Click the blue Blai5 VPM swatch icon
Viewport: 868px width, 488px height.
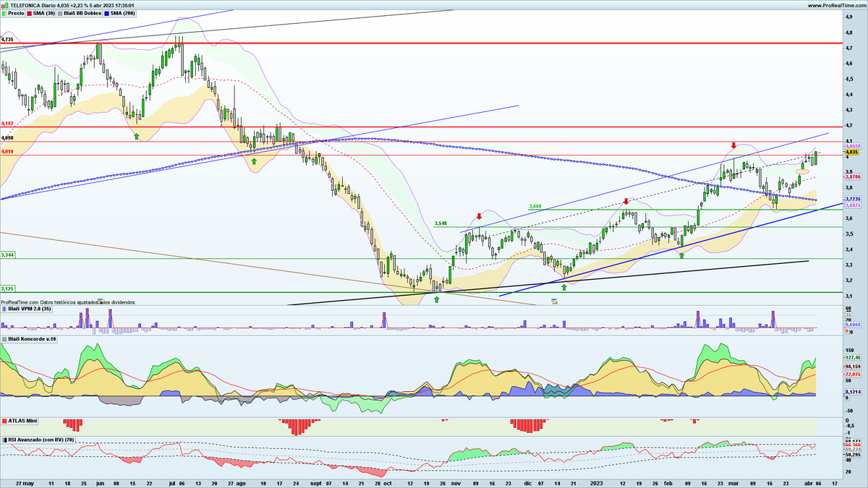[x=4, y=309]
